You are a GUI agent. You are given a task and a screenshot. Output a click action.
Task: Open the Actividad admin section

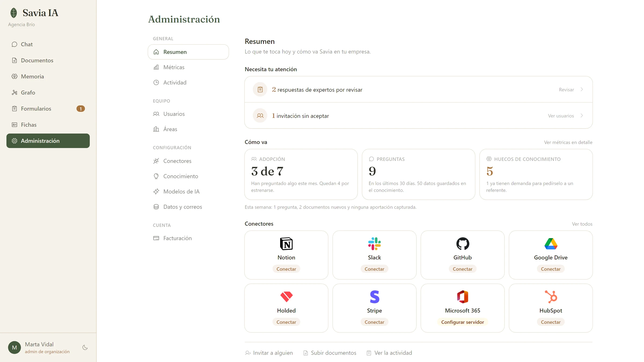coord(188,83)
